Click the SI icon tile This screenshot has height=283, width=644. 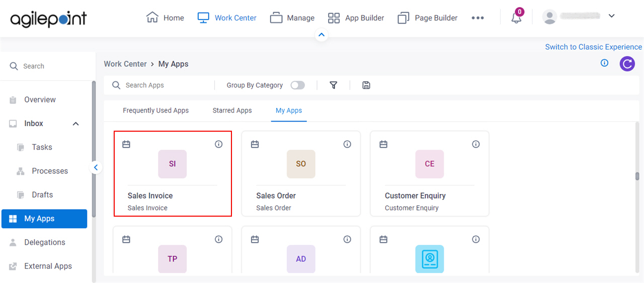coord(173,164)
